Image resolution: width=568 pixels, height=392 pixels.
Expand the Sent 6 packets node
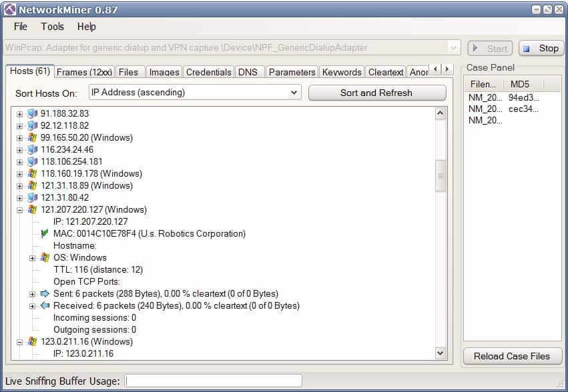pyautogui.click(x=32, y=294)
